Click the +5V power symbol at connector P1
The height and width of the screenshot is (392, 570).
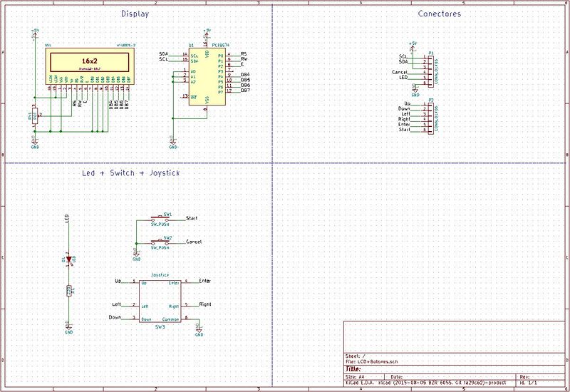(x=413, y=46)
